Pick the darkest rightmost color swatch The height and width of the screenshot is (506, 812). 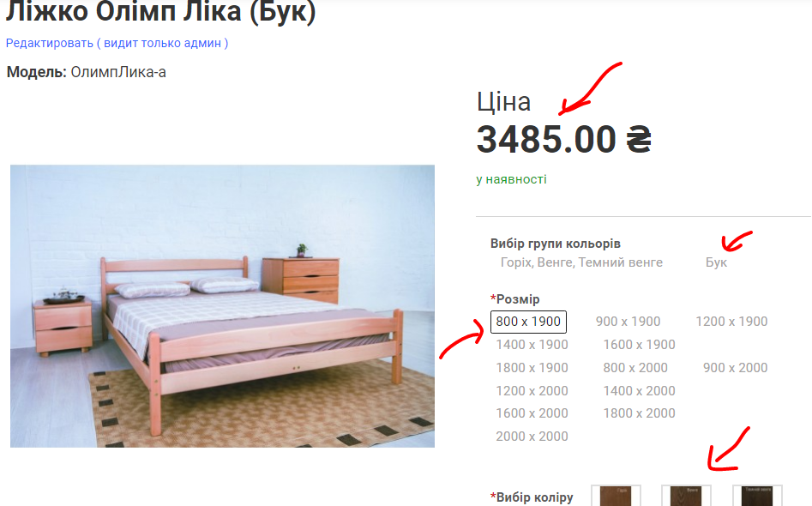[x=757, y=496]
